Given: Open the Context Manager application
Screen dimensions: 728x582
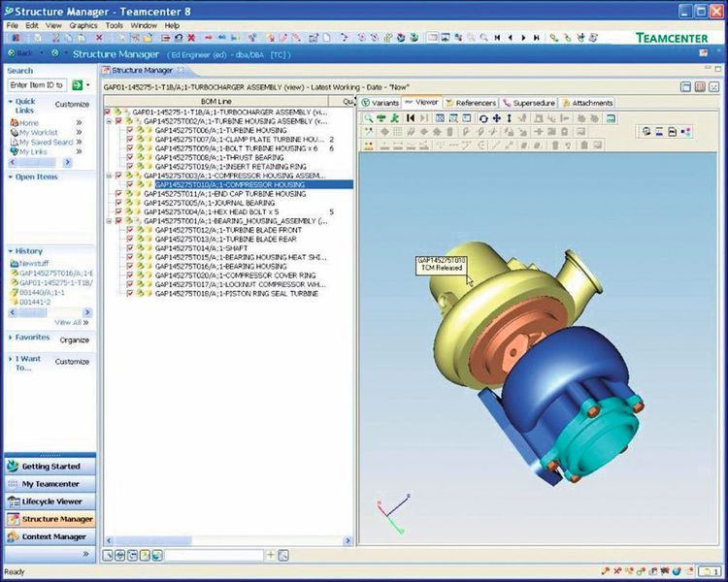Looking at the screenshot, I should pos(50,536).
